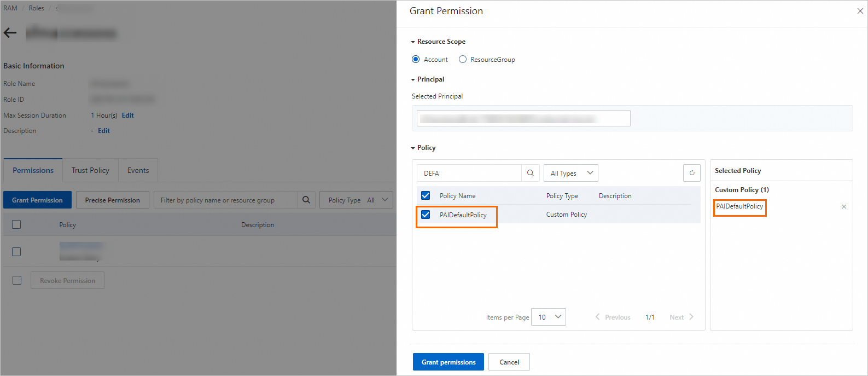Click the Custom Policy (1) heading
This screenshot has height=376, width=868.
[x=742, y=189]
